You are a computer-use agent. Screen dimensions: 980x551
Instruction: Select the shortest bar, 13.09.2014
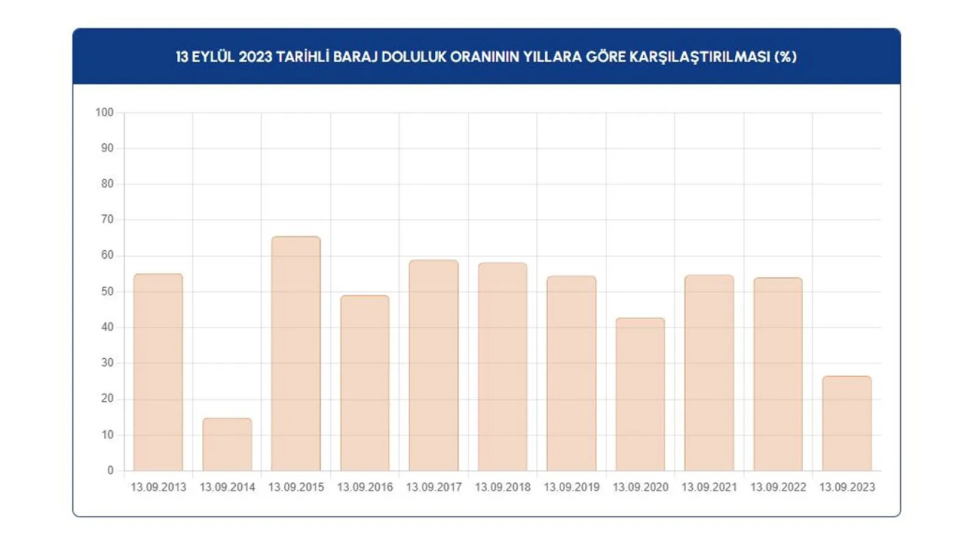coord(227,445)
